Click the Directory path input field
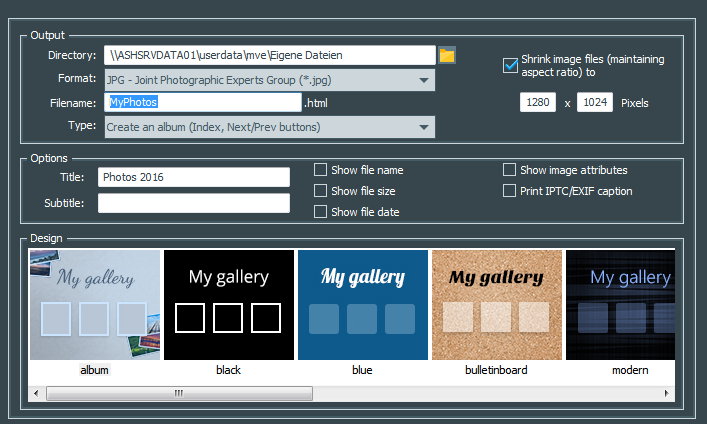 coord(267,55)
